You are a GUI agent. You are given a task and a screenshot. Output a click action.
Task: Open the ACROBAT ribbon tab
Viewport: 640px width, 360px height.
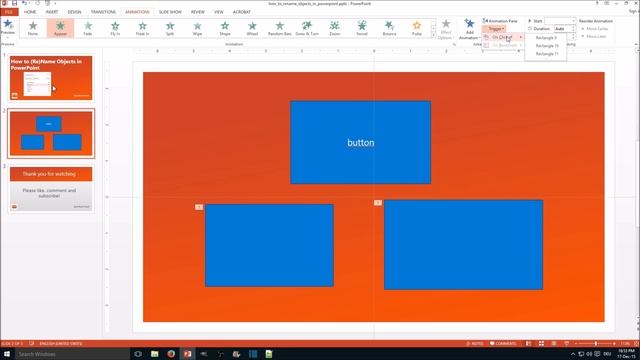(x=242, y=12)
